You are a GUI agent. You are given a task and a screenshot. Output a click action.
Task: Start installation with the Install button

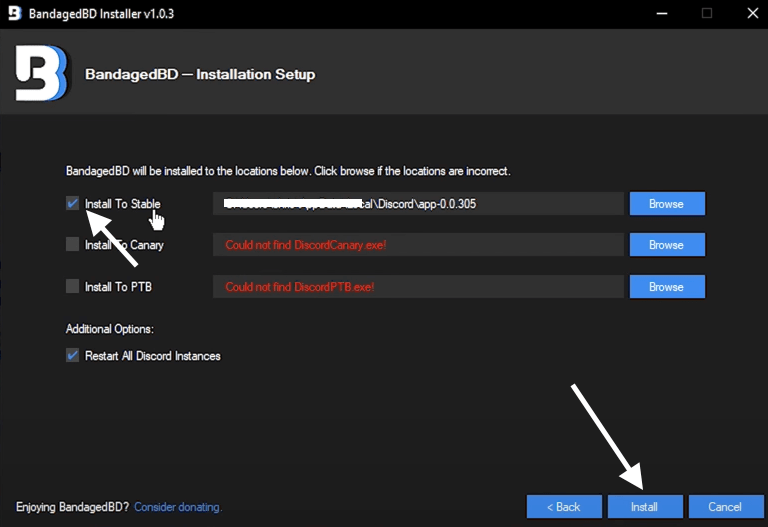pos(645,506)
